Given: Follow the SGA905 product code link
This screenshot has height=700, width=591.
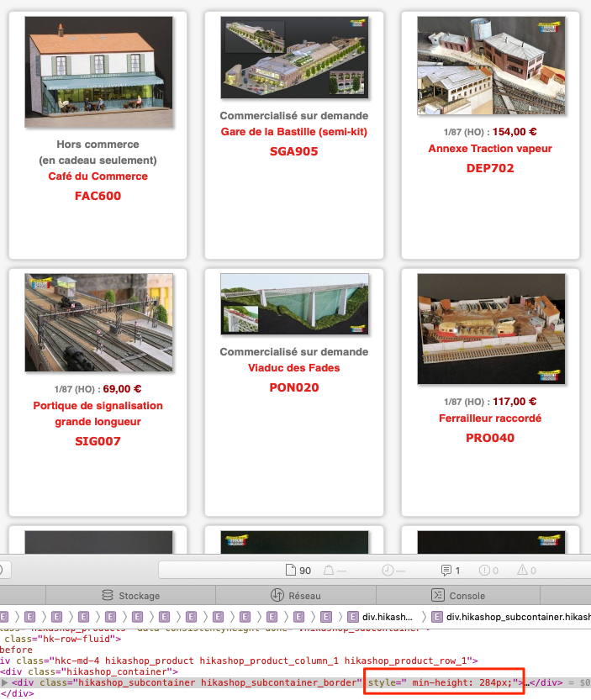Looking at the screenshot, I should coord(294,151).
